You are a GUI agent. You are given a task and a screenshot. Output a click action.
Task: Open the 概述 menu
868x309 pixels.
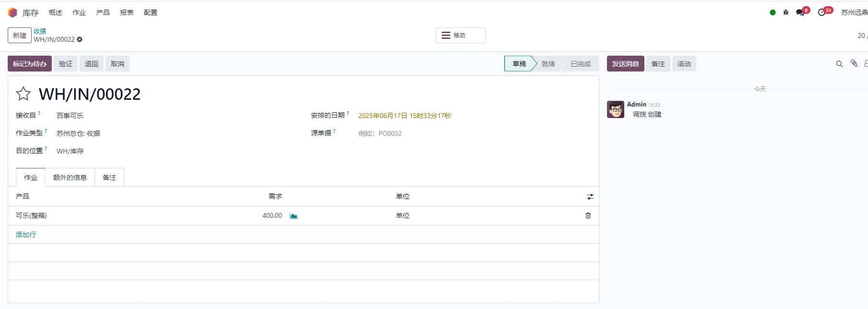click(55, 12)
